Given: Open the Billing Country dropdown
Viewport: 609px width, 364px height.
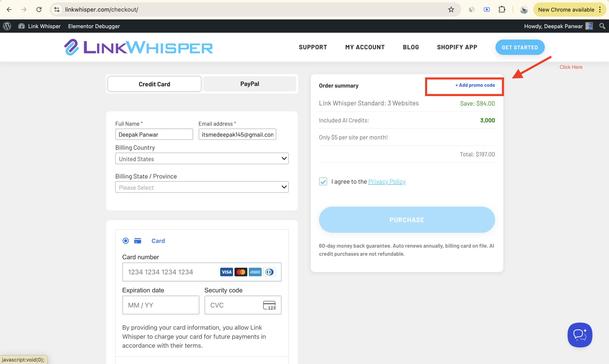Looking at the screenshot, I should [202, 158].
